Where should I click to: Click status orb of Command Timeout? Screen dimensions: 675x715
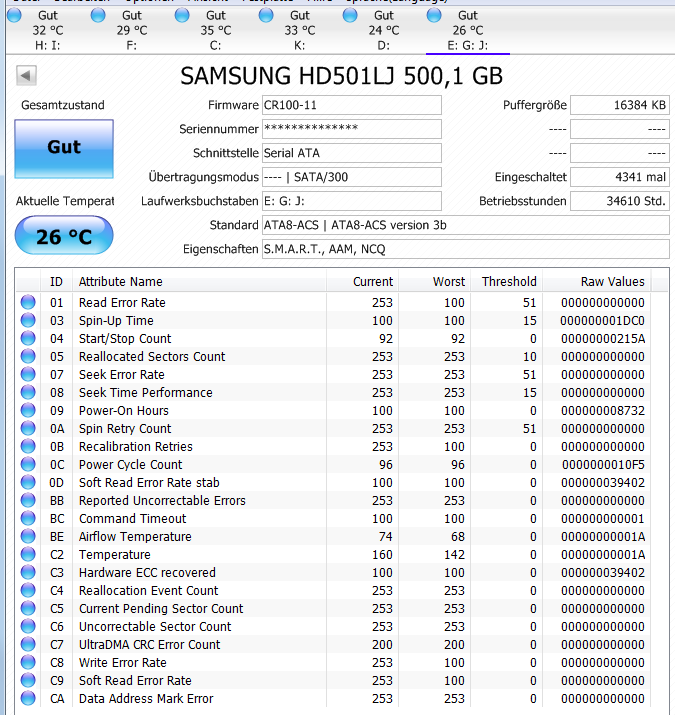pyautogui.click(x=28, y=518)
